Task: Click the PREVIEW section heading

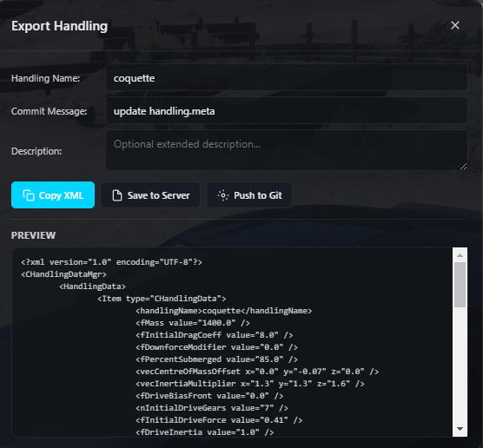Action: coord(34,235)
